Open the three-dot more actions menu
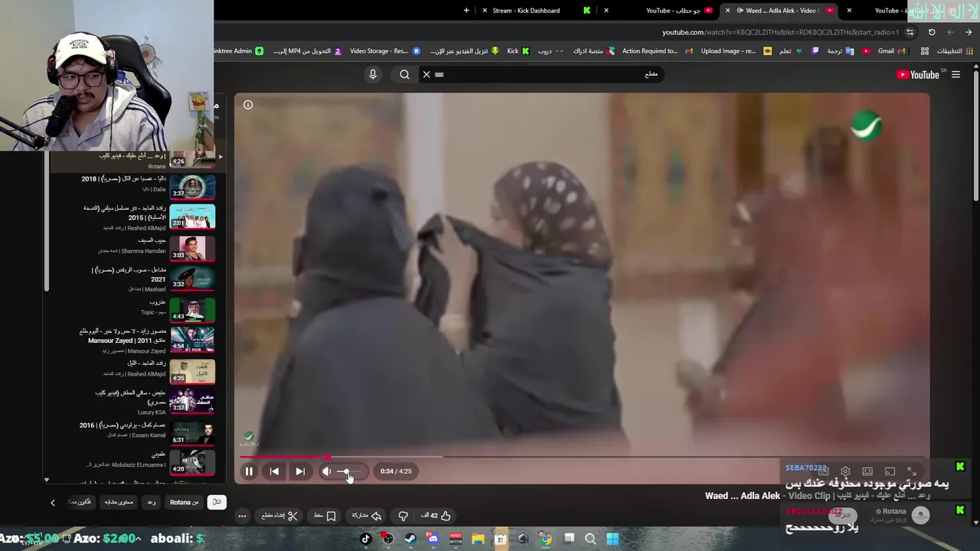Viewport: 980px width, 551px height. click(242, 516)
